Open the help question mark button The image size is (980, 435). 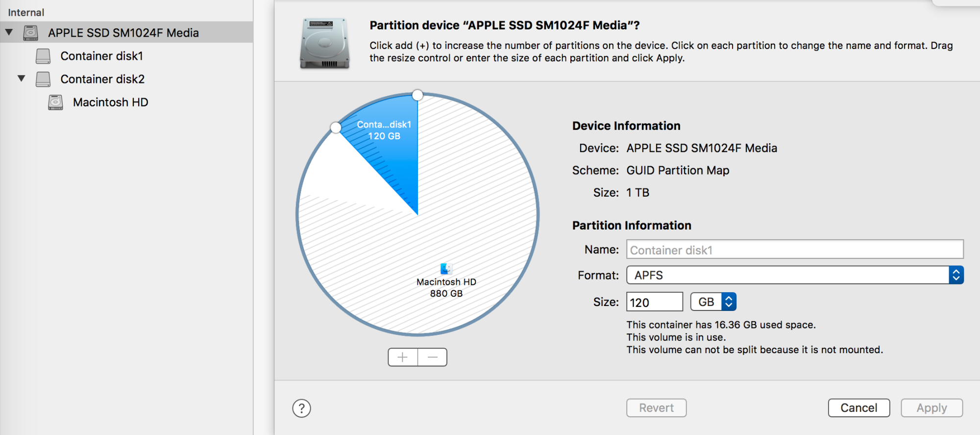pos(302,408)
